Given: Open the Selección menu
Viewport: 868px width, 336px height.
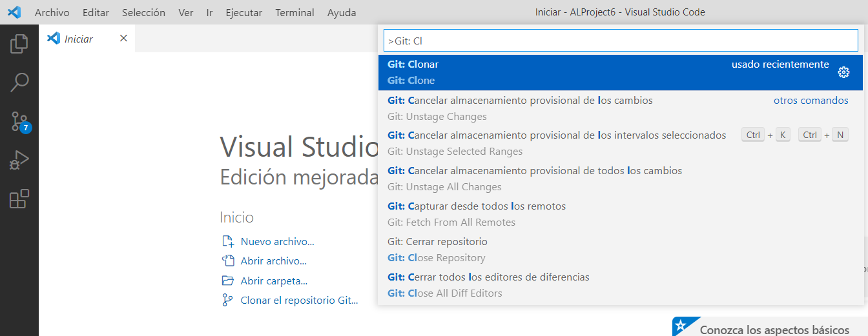Looking at the screenshot, I should [143, 12].
